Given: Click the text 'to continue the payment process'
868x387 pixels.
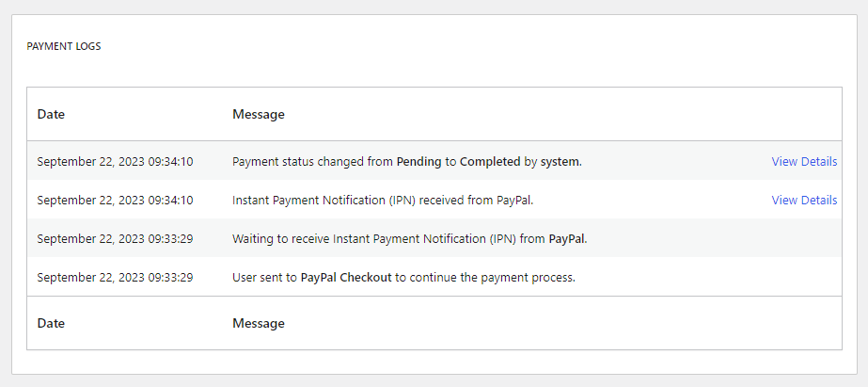Looking at the screenshot, I should [484, 277].
